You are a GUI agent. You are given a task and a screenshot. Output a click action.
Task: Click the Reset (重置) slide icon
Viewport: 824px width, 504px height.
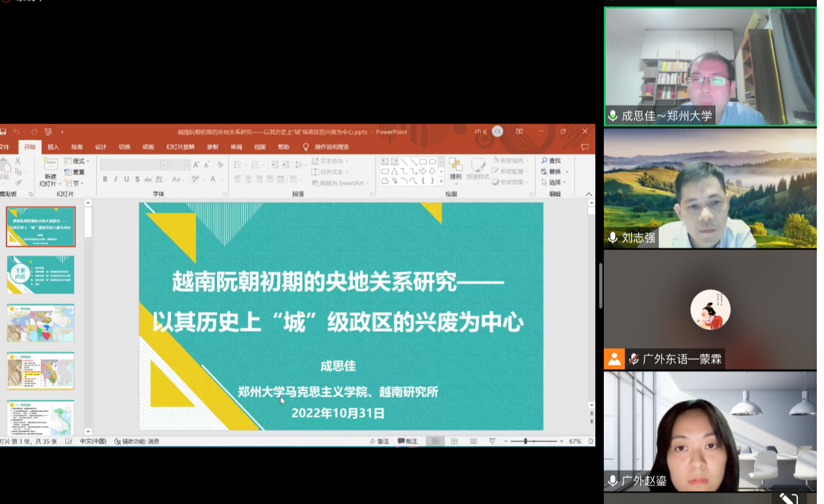[x=74, y=172]
